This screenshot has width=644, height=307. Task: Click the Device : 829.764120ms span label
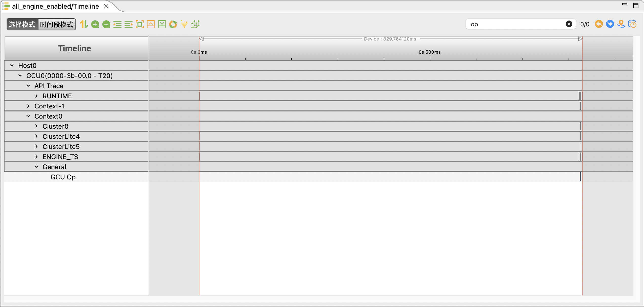[x=390, y=39]
